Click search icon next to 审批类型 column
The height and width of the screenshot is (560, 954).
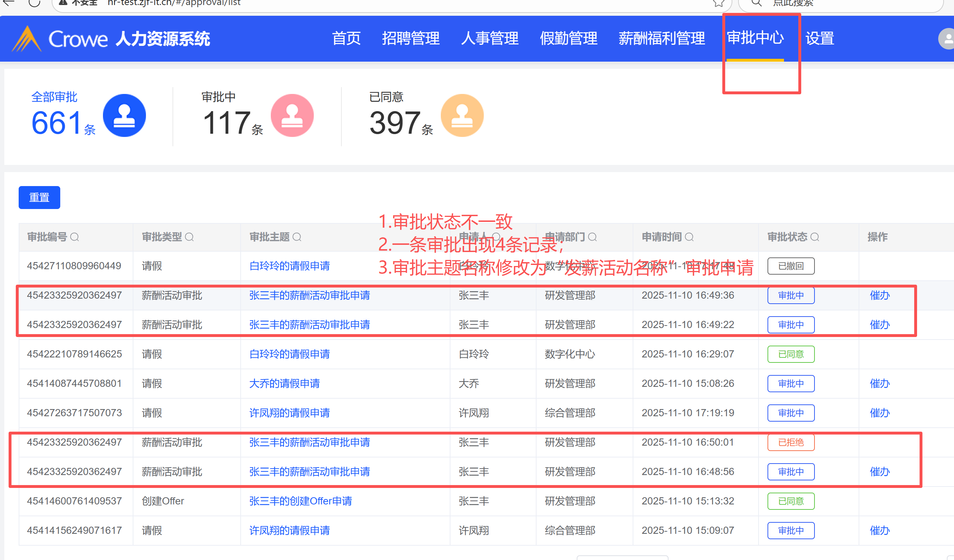[x=189, y=237]
